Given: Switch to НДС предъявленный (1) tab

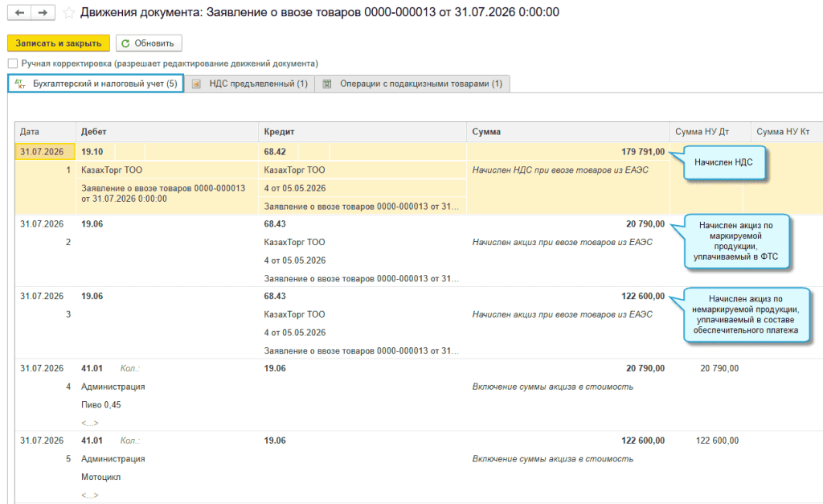Looking at the screenshot, I should (249, 84).
